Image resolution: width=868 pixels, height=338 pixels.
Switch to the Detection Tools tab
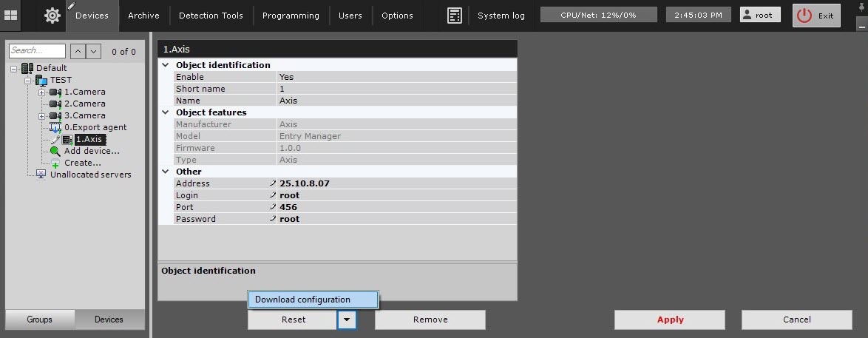coord(211,16)
